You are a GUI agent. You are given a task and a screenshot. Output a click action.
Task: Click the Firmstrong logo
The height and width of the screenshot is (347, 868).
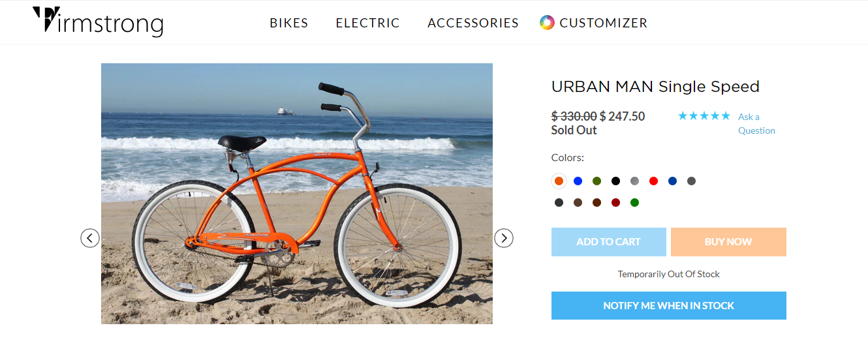tap(98, 22)
